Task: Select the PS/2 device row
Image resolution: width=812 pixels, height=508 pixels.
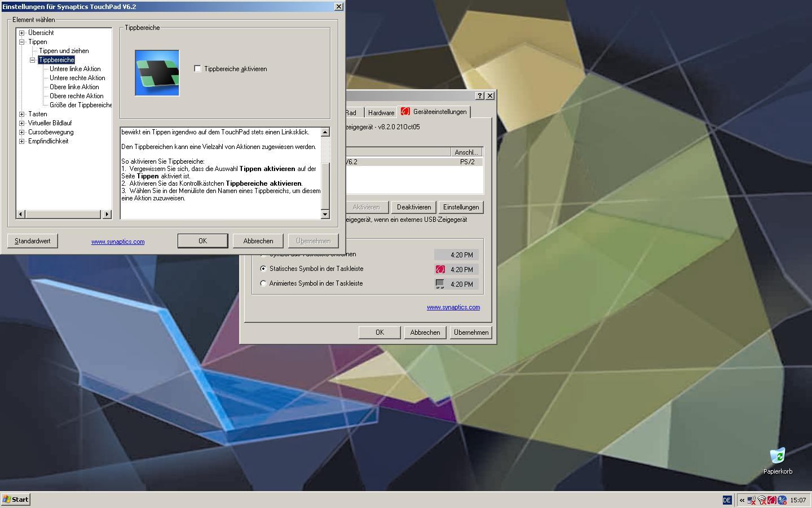Action: coord(414,162)
